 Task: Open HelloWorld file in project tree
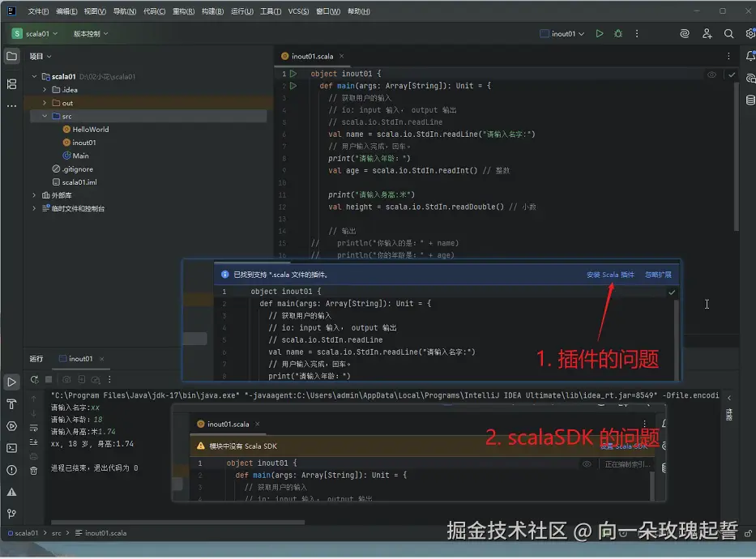(x=86, y=130)
